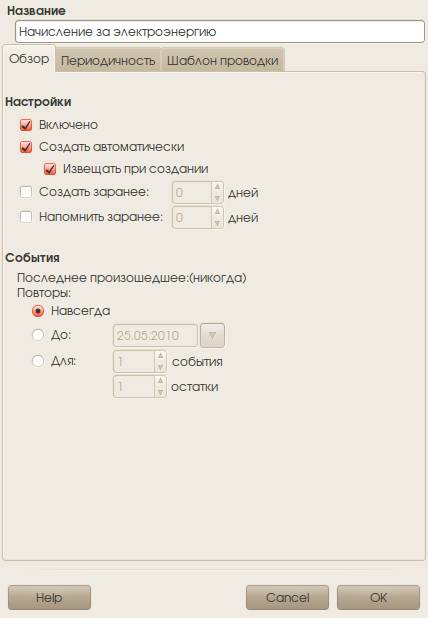Decrease the остатки count spinner
428x618 pixels.
click(x=160, y=392)
